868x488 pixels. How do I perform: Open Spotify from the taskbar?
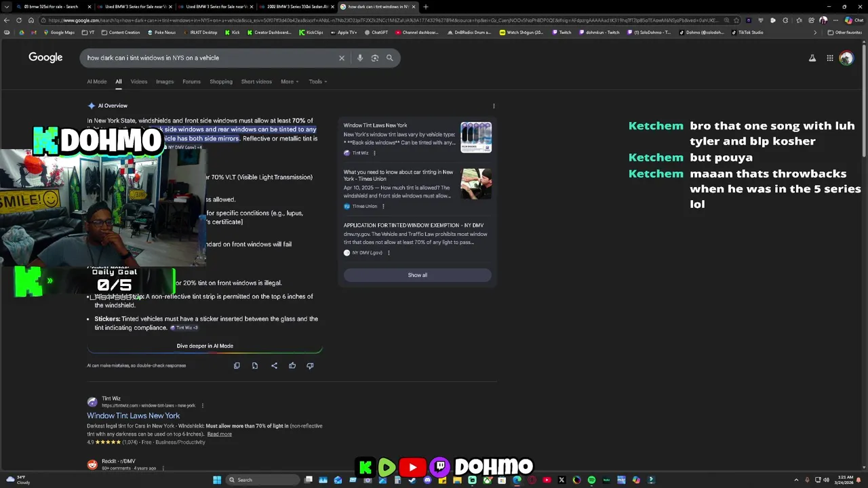tap(591, 480)
